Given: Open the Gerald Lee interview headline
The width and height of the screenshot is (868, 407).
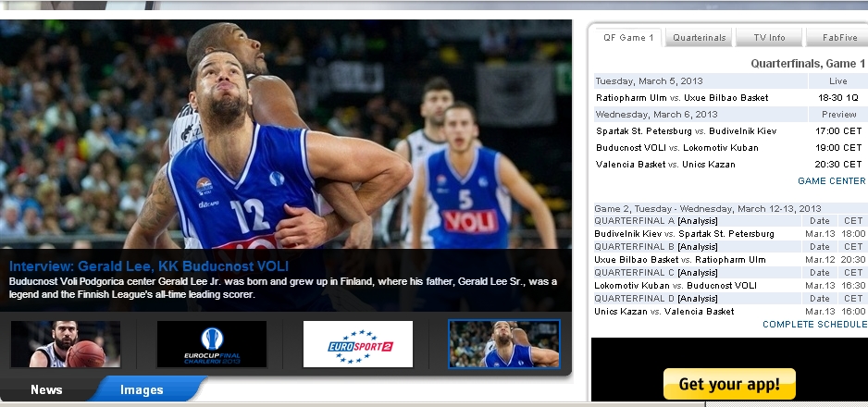Looking at the screenshot, I should [149, 266].
